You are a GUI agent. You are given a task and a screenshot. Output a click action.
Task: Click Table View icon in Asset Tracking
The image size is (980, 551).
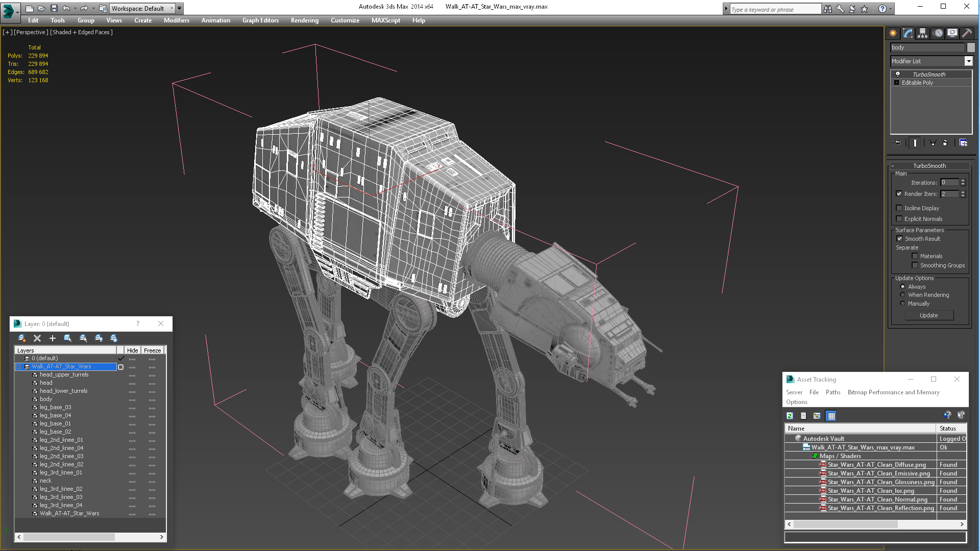tap(831, 416)
